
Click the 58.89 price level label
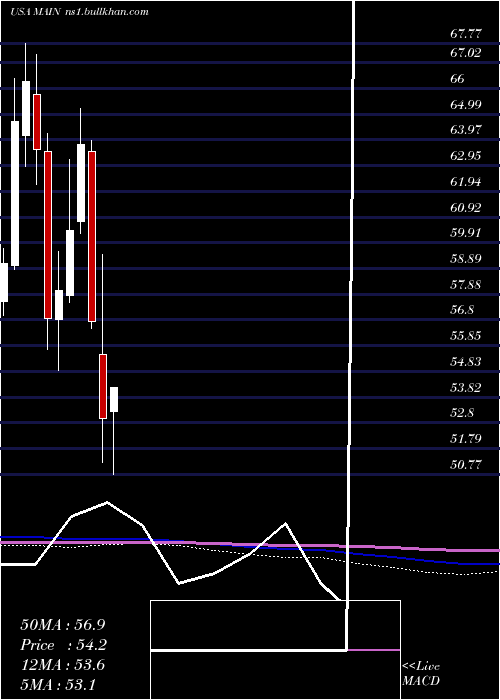466,258
